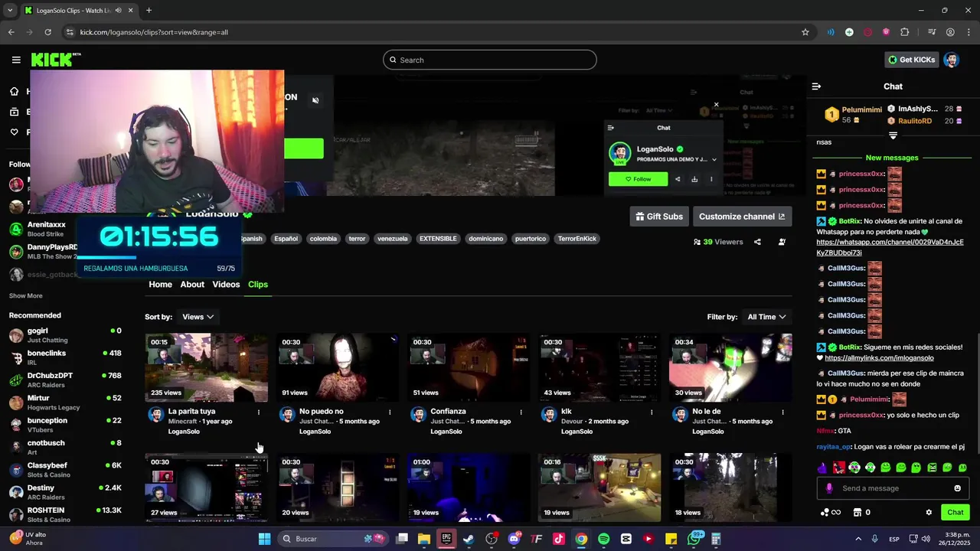
Task: Click the purple microphone icon in message box
Action: (x=829, y=488)
